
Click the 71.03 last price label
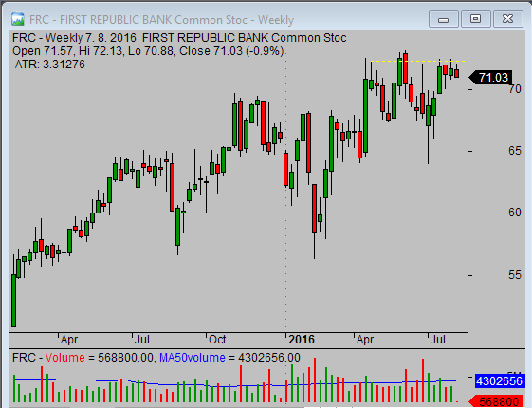tap(490, 78)
